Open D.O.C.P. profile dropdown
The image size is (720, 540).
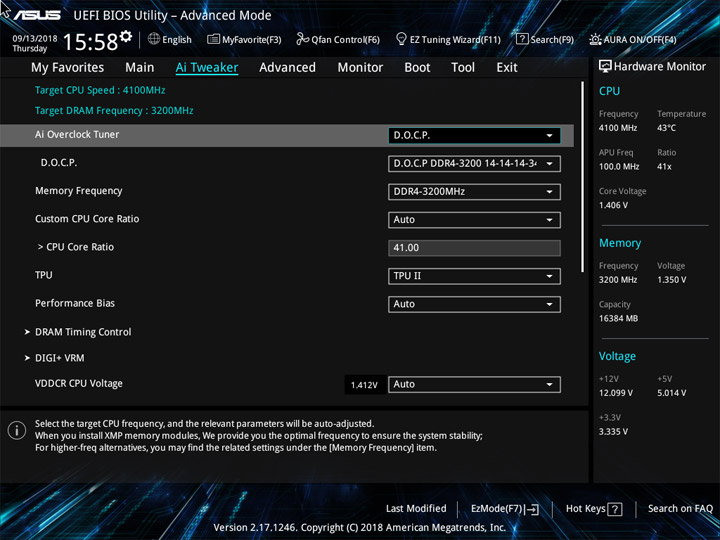[474, 164]
